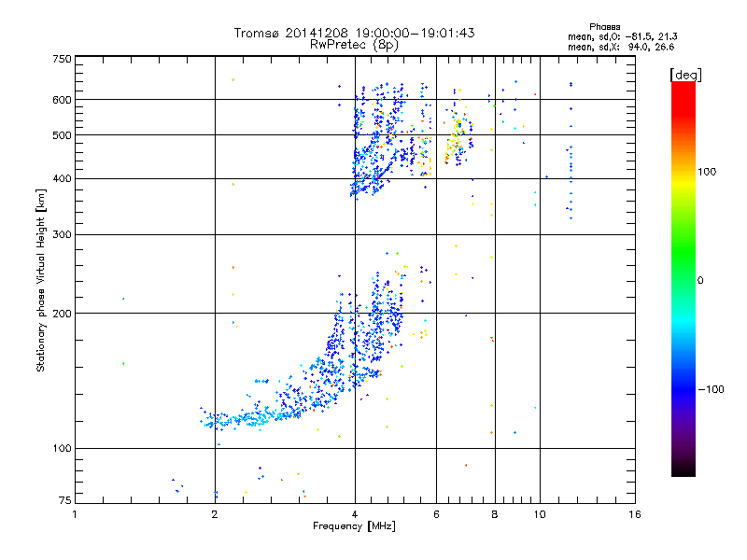Click the frequency axis tick label '16'
Image resolution: width=747 pixels, height=560 pixels.
(x=635, y=514)
